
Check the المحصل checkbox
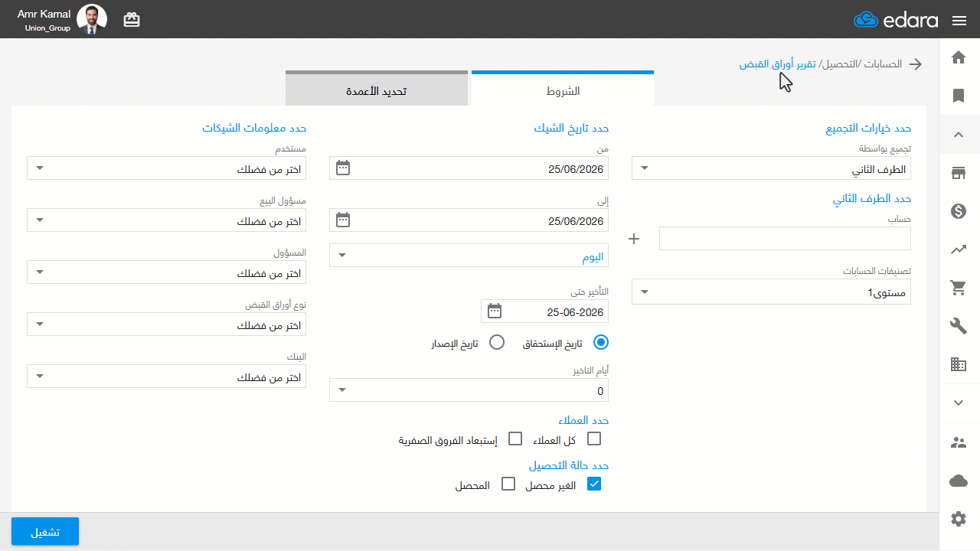coord(508,484)
